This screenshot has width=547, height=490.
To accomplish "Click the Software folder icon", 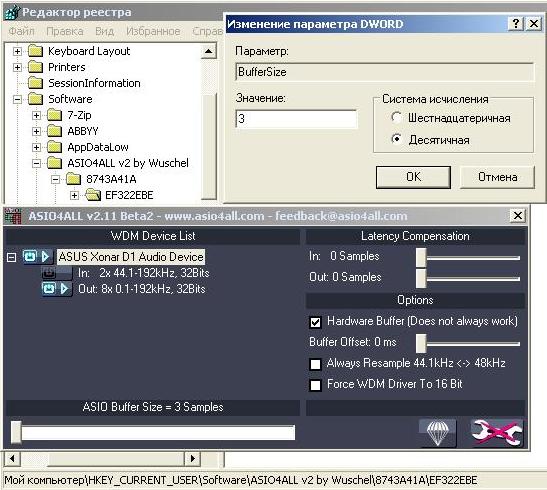I will coord(36,99).
